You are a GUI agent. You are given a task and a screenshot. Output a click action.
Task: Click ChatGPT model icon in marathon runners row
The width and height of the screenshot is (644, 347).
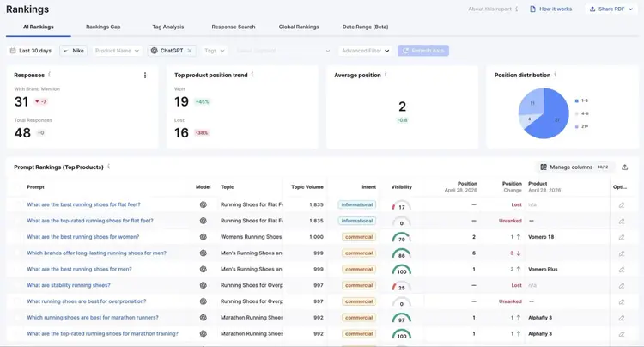(203, 318)
